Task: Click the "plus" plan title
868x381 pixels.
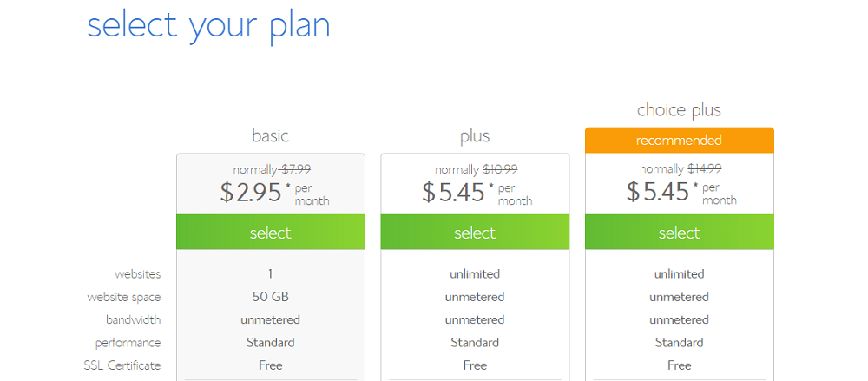Action: point(475,136)
